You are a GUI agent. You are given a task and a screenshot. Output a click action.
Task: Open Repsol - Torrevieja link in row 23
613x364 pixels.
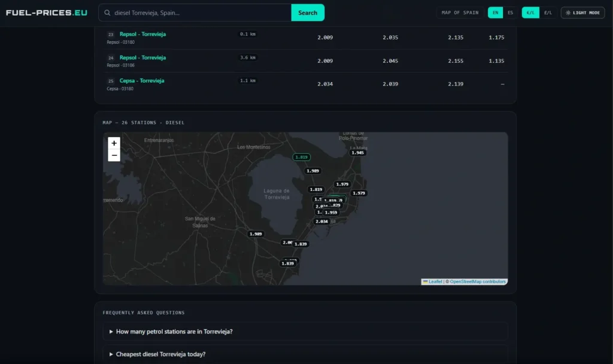[x=142, y=34]
